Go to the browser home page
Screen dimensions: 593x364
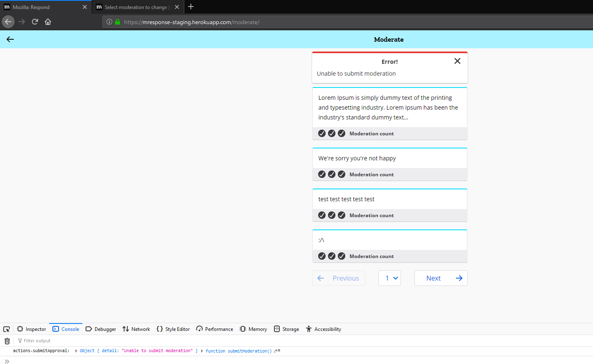[x=48, y=22]
